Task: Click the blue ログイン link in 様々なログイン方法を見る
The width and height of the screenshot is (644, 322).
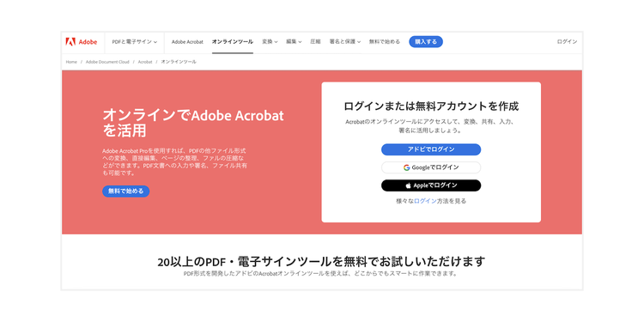Action: coord(426,201)
